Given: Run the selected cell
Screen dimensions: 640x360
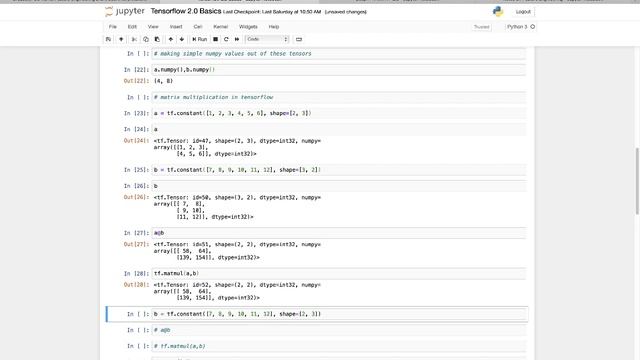Looking at the screenshot, I should tap(200, 39).
